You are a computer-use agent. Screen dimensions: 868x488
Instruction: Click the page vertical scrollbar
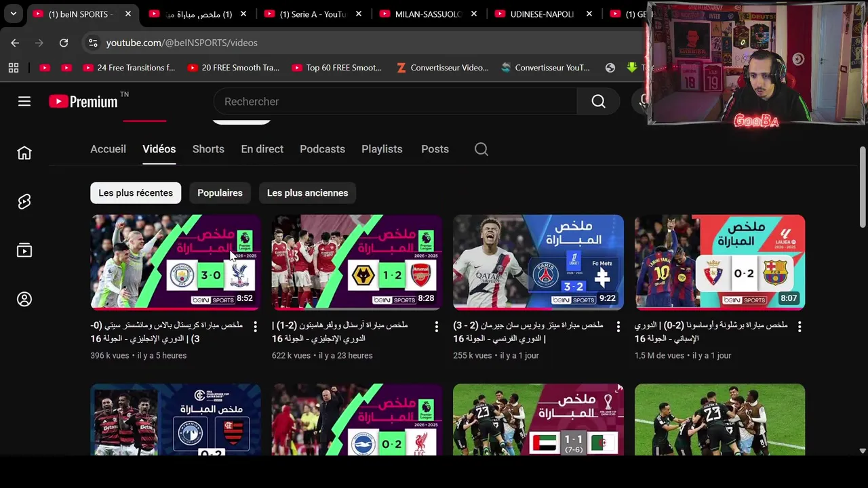click(863, 186)
